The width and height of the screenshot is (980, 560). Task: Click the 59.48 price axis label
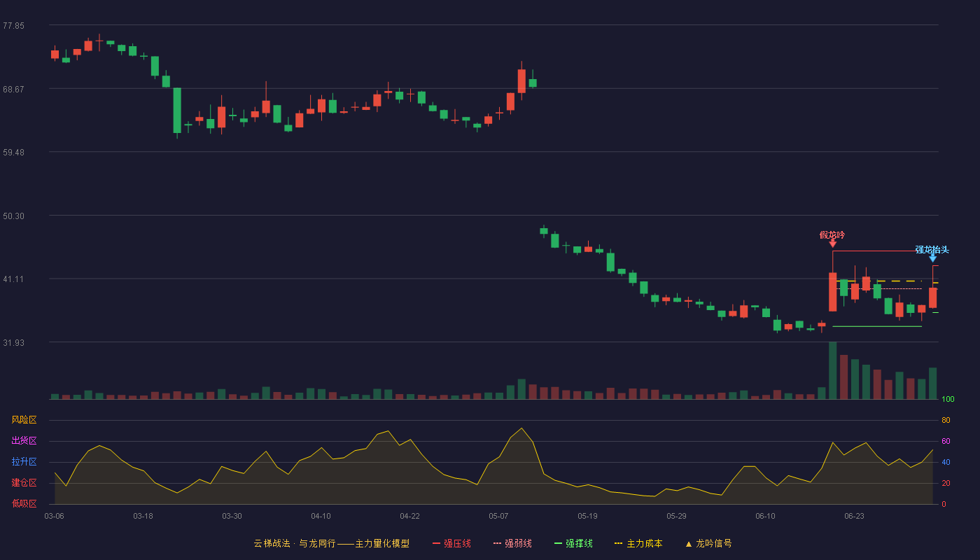pyautogui.click(x=13, y=153)
